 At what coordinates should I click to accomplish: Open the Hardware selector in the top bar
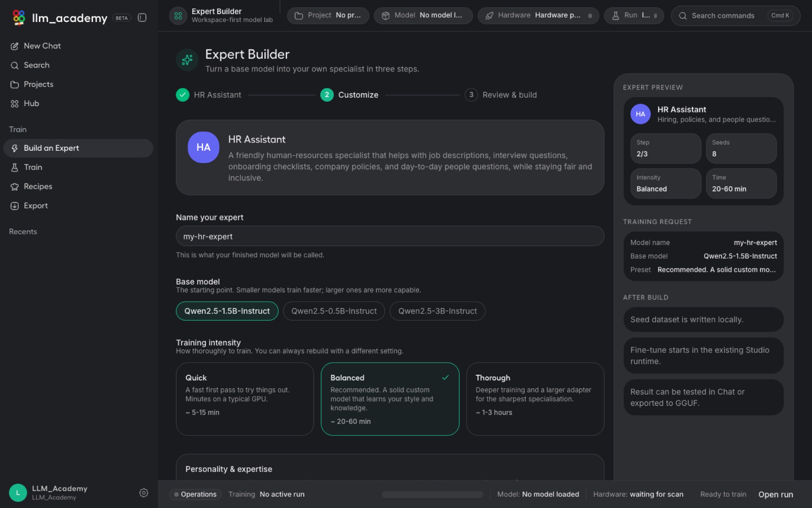coord(538,15)
